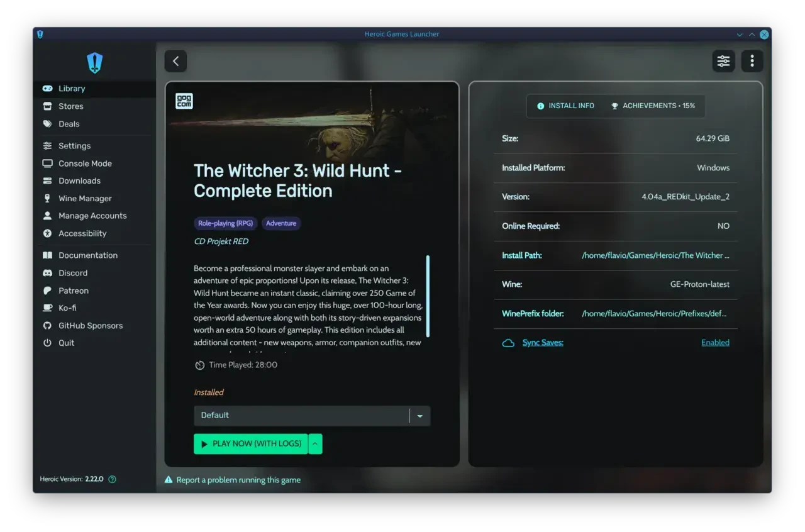
Task: Open Manage Accounts from the sidebar
Action: [x=94, y=216]
